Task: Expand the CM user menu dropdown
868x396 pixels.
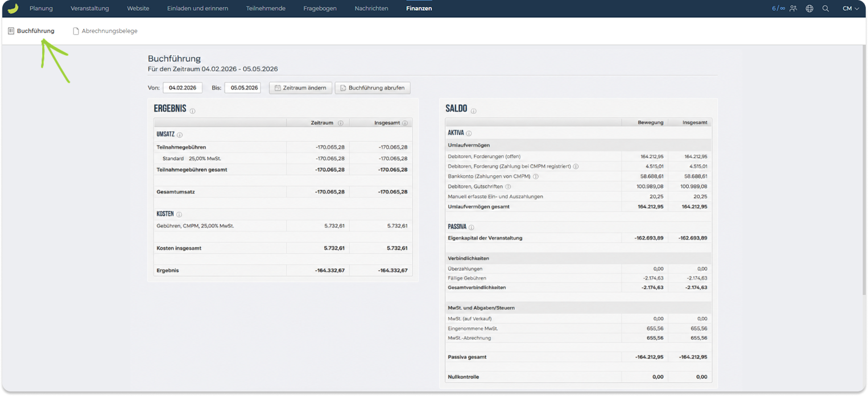Action: [x=851, y=9]
